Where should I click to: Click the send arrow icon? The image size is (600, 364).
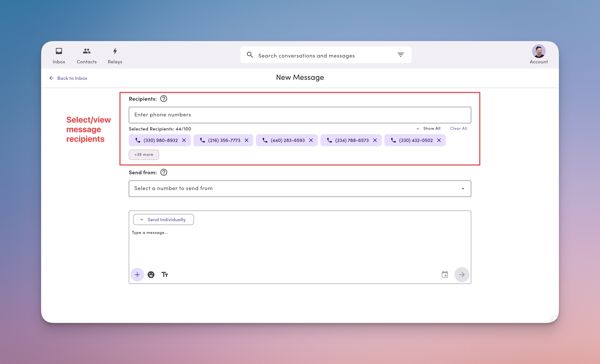[462, 274]
